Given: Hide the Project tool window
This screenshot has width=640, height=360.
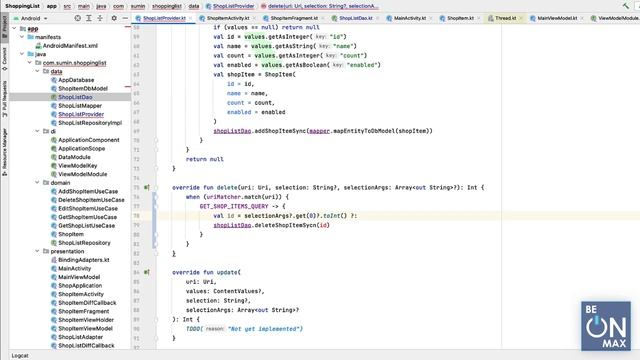Looking at the screenshot, I should [125, 18].
